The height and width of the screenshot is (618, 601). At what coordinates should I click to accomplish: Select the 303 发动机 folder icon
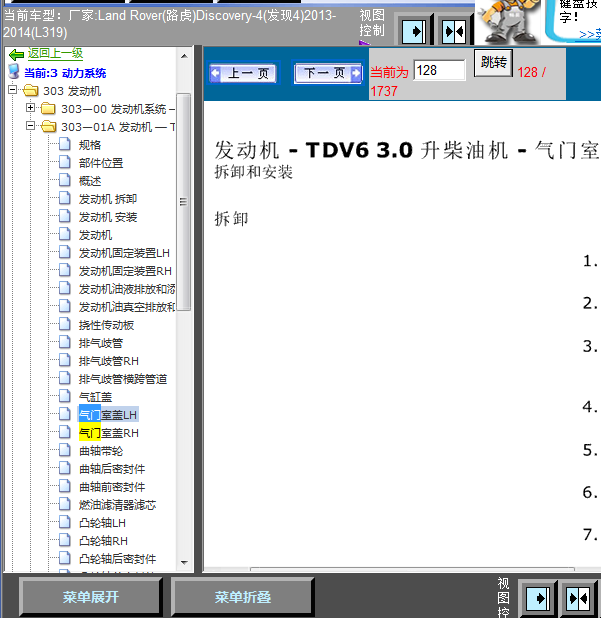[31, 91]
